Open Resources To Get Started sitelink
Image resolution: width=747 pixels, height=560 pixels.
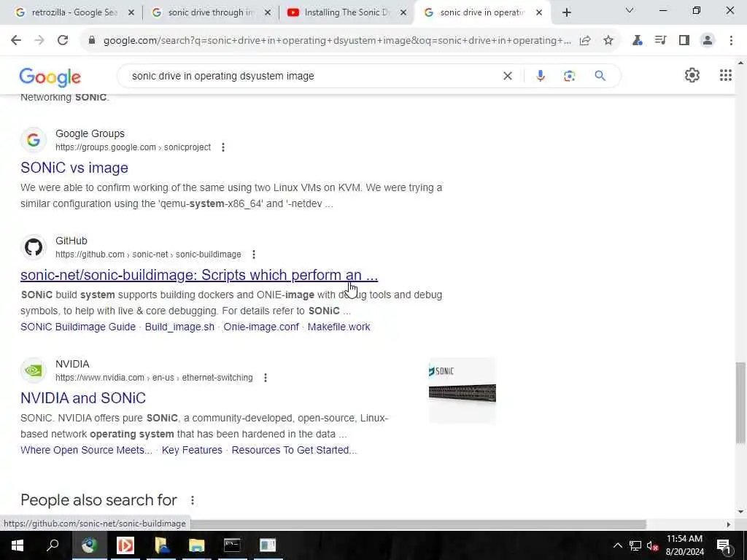point(294,451)
